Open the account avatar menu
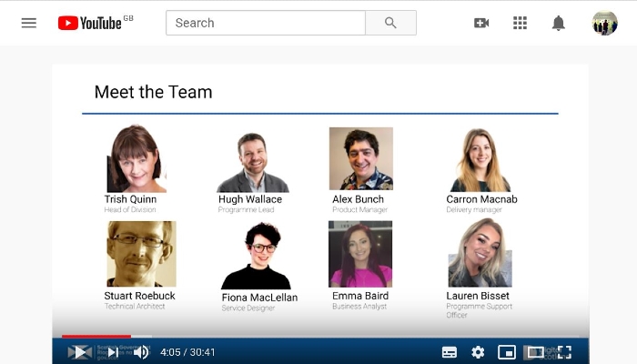 (604, 23)
